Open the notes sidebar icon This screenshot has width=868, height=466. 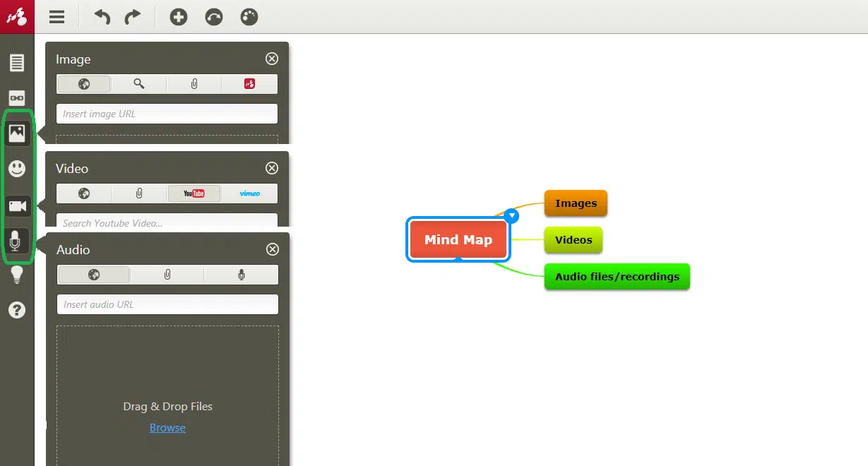click(x=17, y=63)
